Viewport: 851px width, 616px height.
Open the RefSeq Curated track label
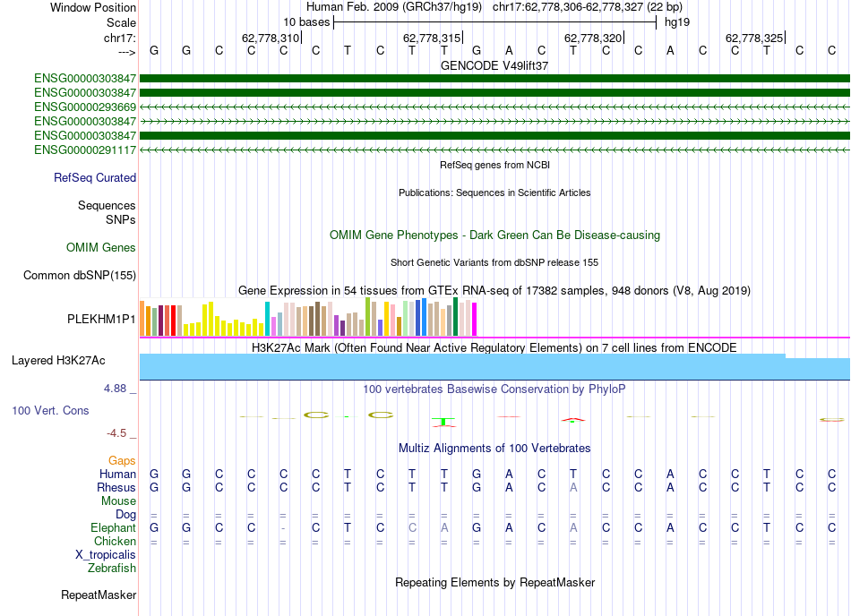pyautogui.click(x=95, y=177)
